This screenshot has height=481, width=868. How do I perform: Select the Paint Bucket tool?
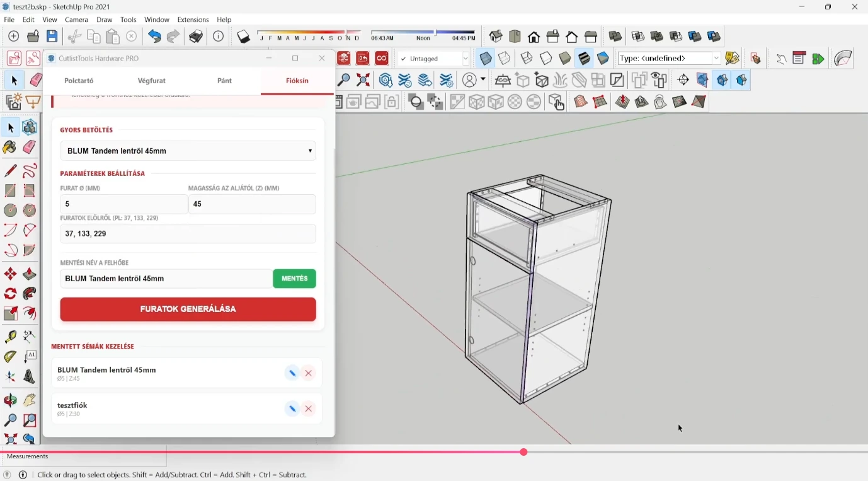click(10, 147)
